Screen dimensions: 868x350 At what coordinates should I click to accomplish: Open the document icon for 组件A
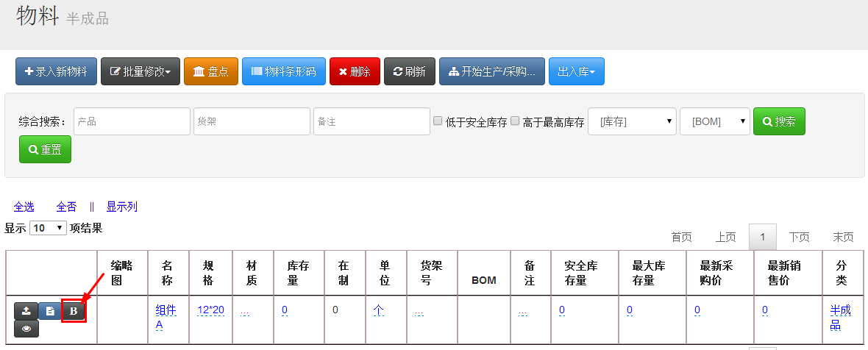tap(49, 311)
